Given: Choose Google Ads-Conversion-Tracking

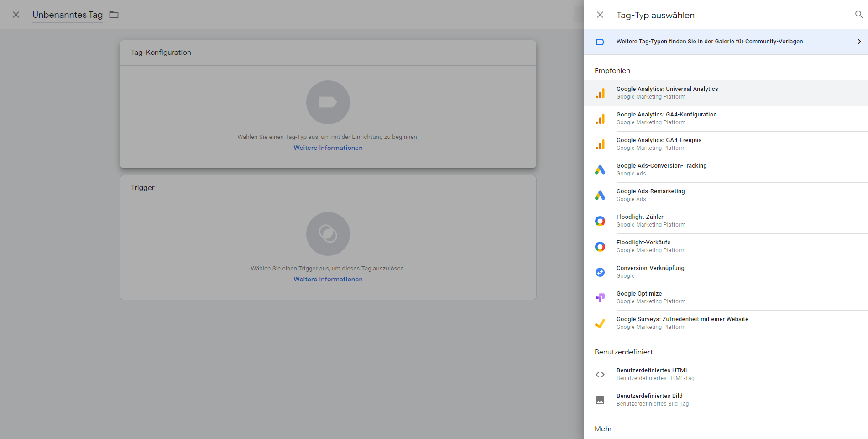Looking at the screenshot, I should coord(726,170).
